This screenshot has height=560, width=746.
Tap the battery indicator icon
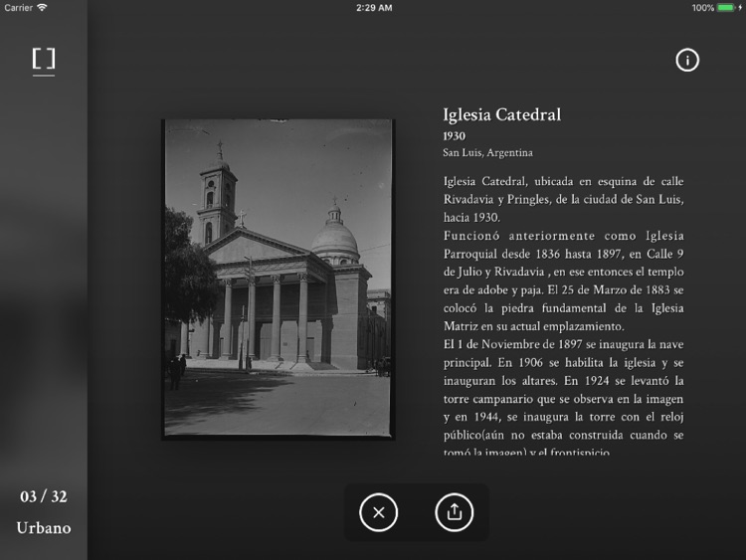726,8
